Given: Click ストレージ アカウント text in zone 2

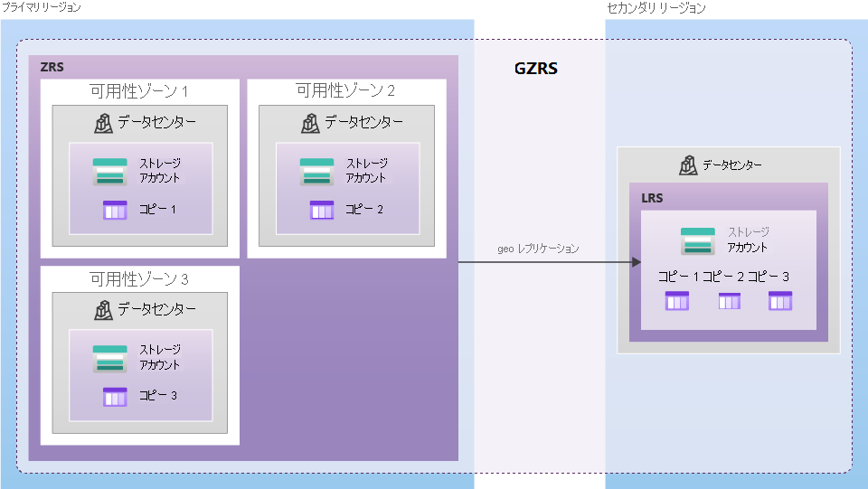Looking at the screenshot, I should click(366, 170).
